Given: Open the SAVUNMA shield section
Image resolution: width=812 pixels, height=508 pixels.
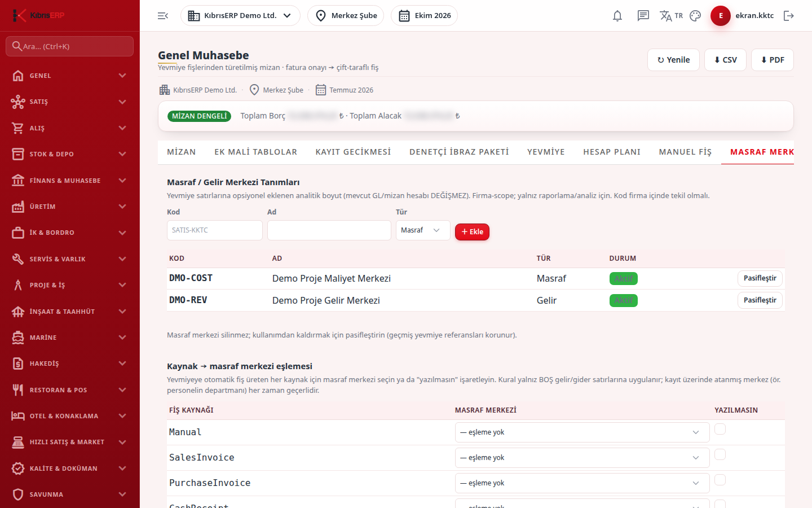Looking at the screenshot, I should coord(70,494).
